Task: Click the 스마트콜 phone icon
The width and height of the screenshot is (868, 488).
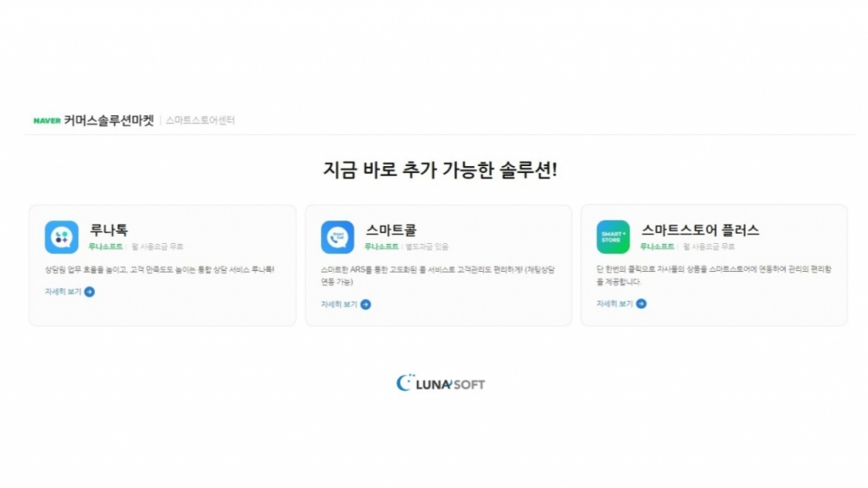Action: [337, 237]
